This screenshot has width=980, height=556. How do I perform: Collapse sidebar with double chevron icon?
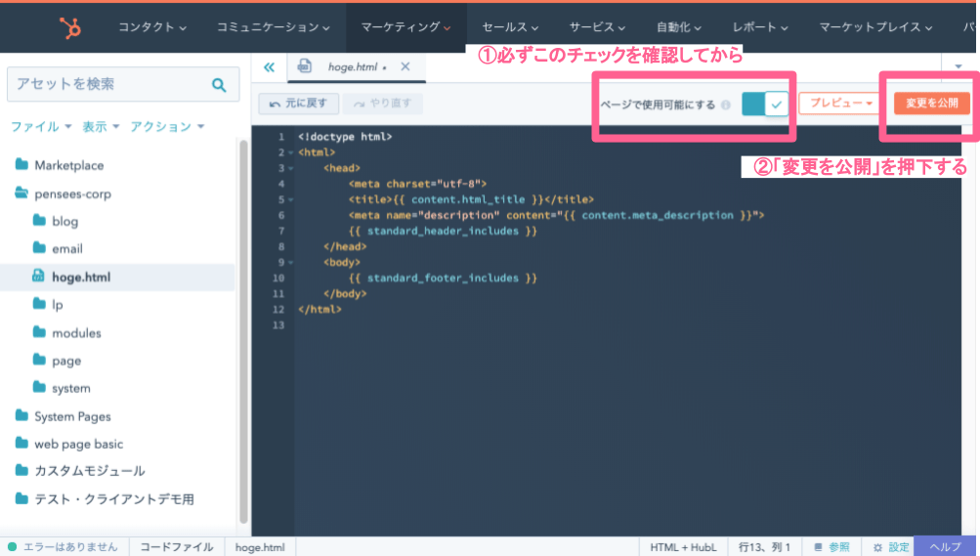tap(269, 66)
